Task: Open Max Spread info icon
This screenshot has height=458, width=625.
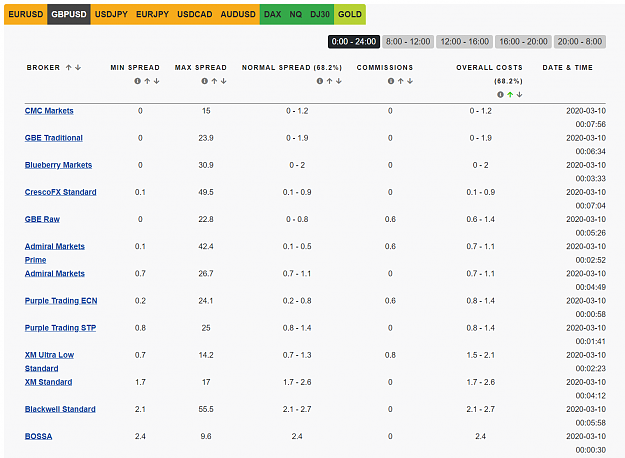Action: pyautogui.click(x=204, y=81)
